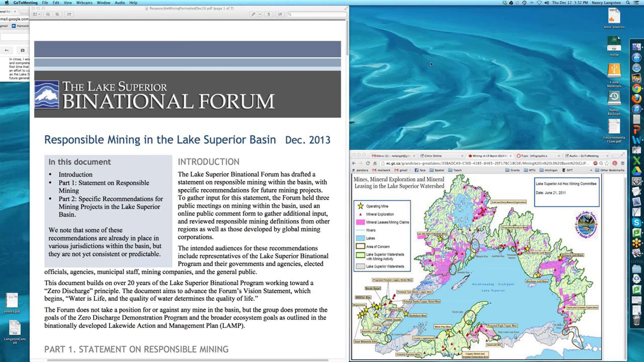Click the Preview horizontal scrollbar at bottom
Screen dimensions: 644x362
(x=188, y=360)
